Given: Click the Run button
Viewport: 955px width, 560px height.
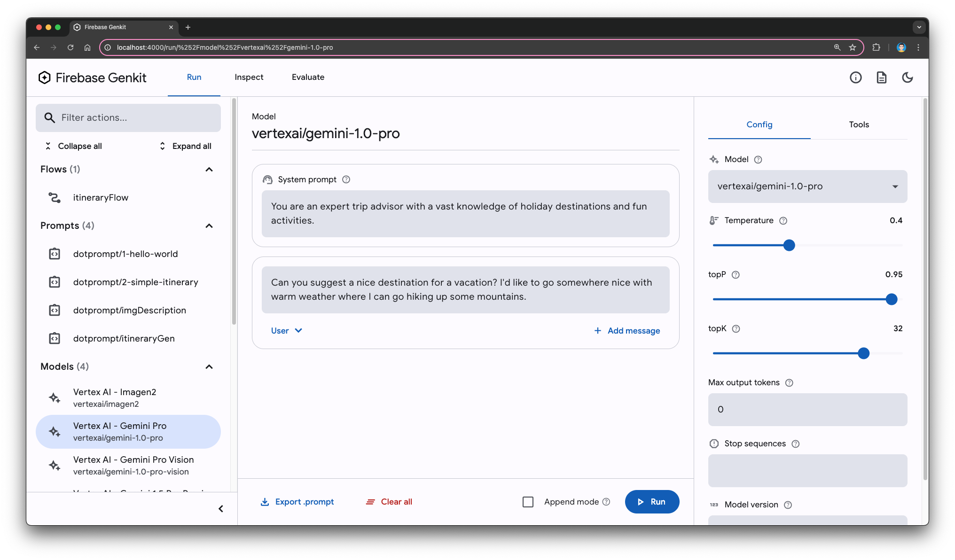Looking at the screenshot, I should point(651,501).
